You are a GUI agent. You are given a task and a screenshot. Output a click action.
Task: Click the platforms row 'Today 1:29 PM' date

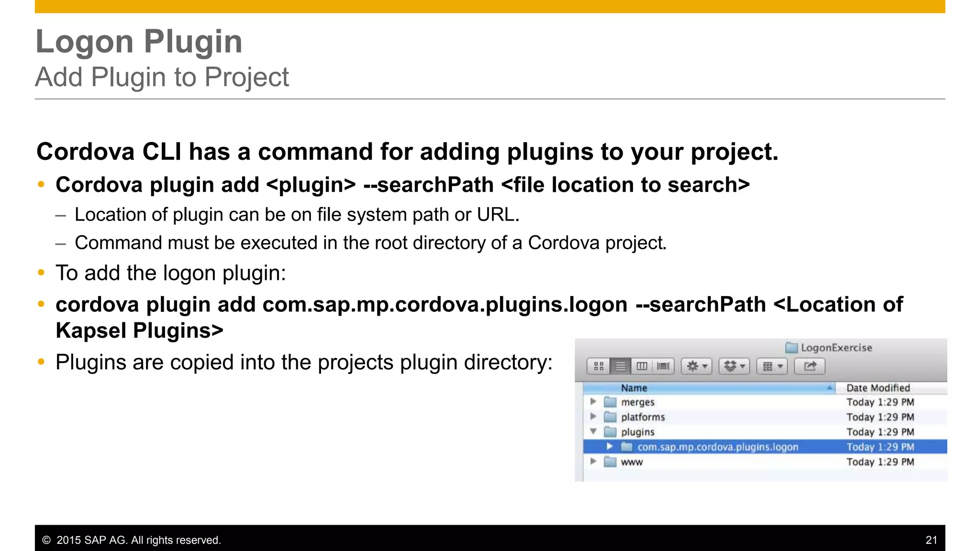880,417
